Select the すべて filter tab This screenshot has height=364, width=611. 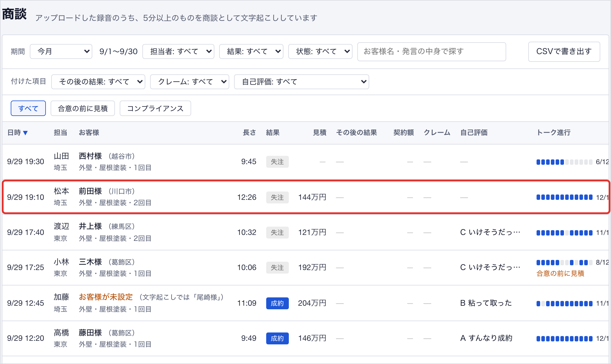click(28, 108)
